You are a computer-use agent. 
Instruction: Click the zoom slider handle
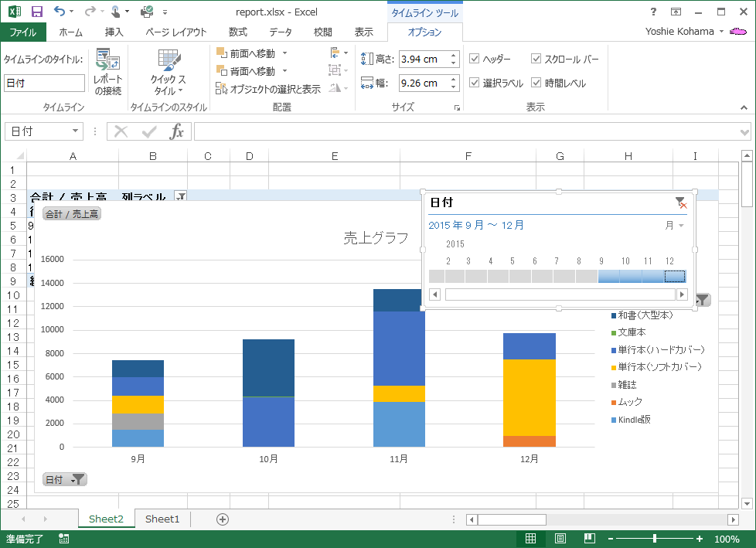654,539
